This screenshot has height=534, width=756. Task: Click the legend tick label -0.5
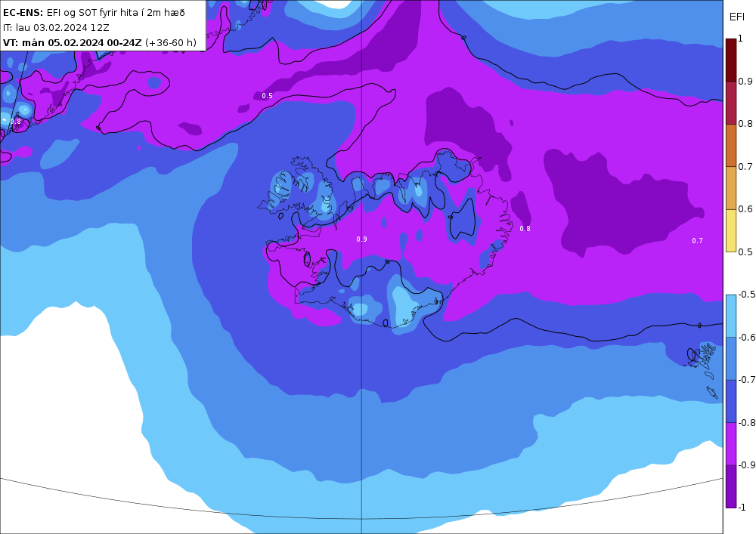pyautogui.click(x=746, y=295)
